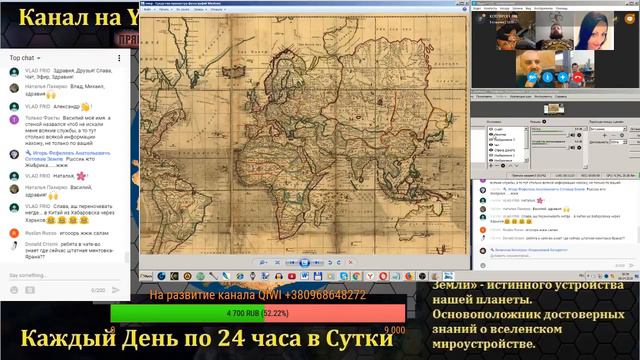Open OBS source properties gear

(x=503, y=166)
